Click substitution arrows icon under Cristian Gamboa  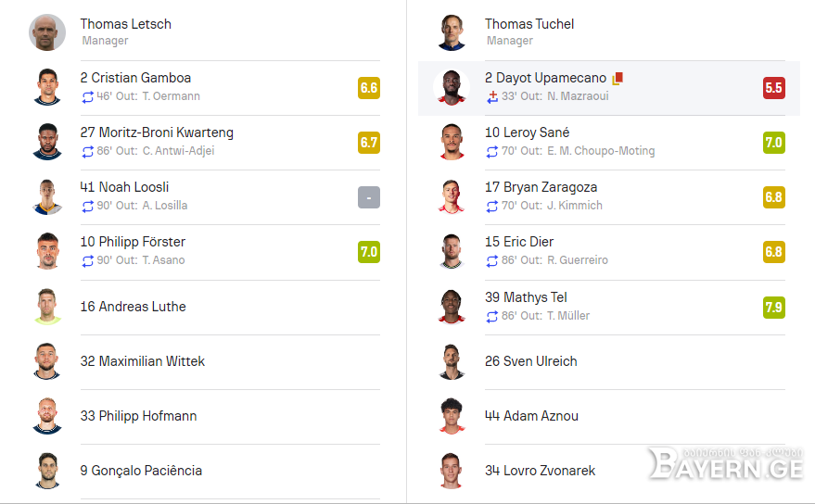pos(88,96)
